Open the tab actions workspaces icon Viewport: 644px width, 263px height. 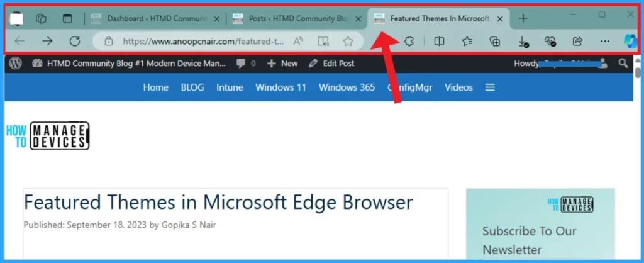(41, 18)
